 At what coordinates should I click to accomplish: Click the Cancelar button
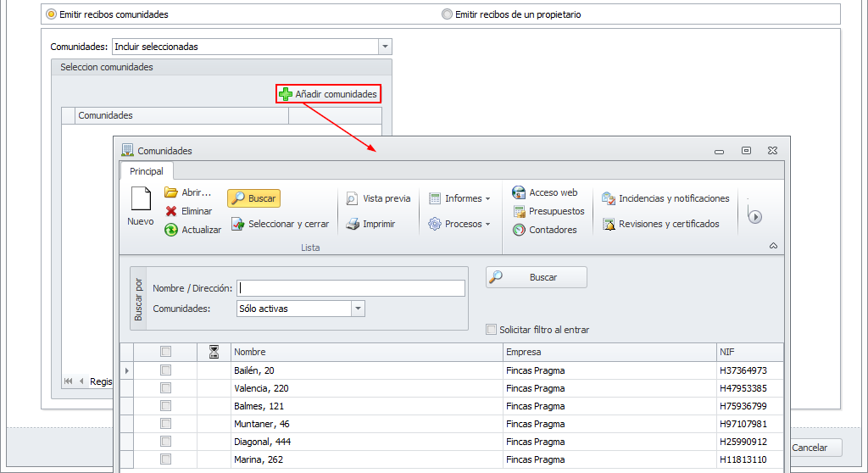(810, 448)
